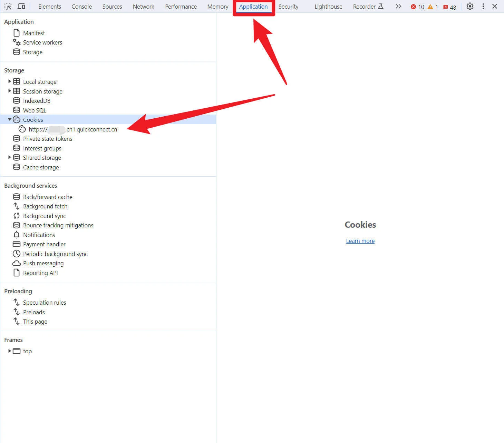This screenshot has width=504, height=443.
Task: Switch to the Network tab
Action: click(x=143, y=7)
